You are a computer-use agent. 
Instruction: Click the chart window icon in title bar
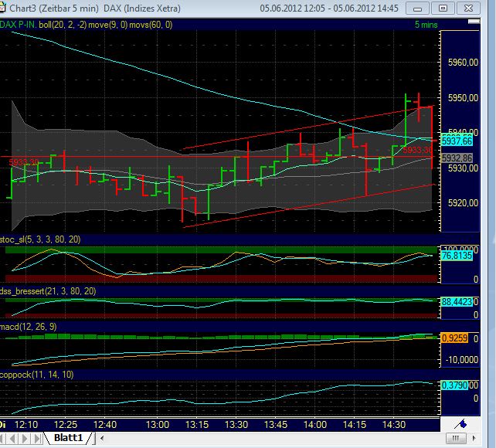pos(2,7)
